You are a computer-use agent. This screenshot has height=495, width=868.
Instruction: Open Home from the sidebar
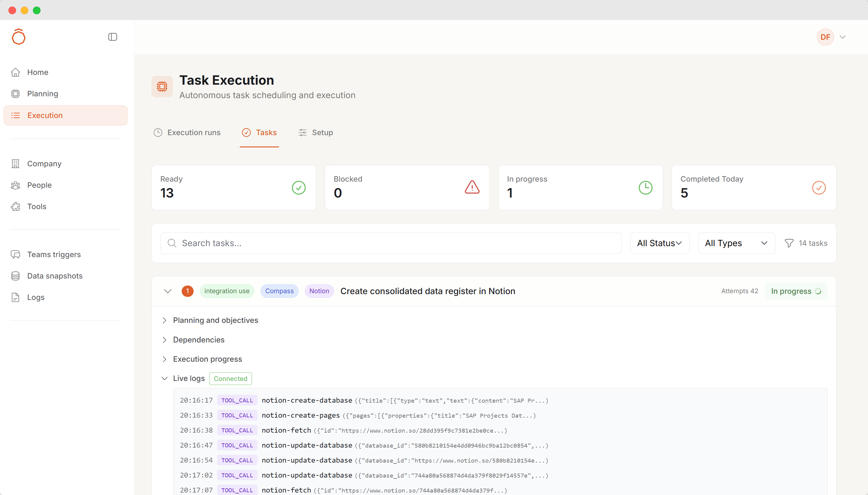[37, 72]
